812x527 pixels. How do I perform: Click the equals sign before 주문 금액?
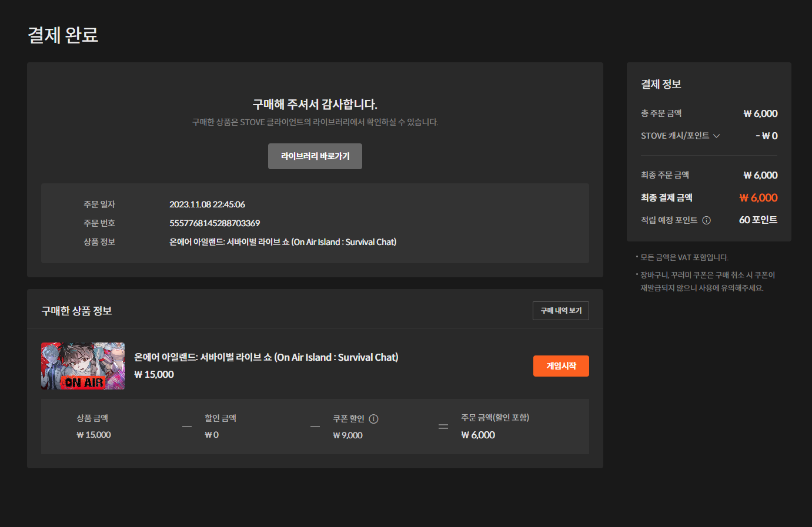click(x=443, y=427)
